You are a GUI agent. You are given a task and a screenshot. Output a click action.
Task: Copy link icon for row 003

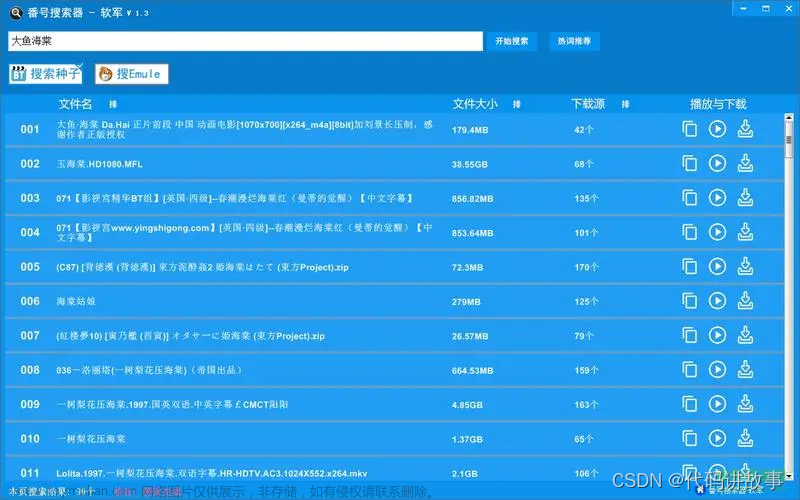tap(689, 198)
